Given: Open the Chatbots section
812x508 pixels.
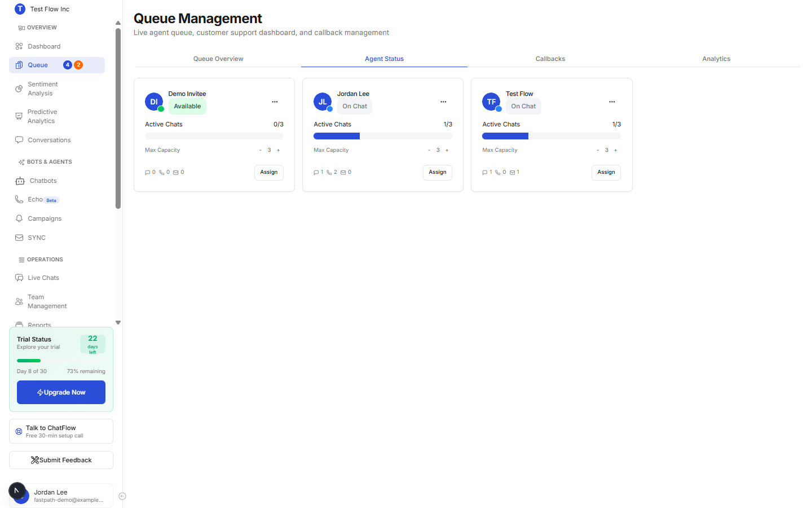Looking at the screenshot, I should point(57,181).
